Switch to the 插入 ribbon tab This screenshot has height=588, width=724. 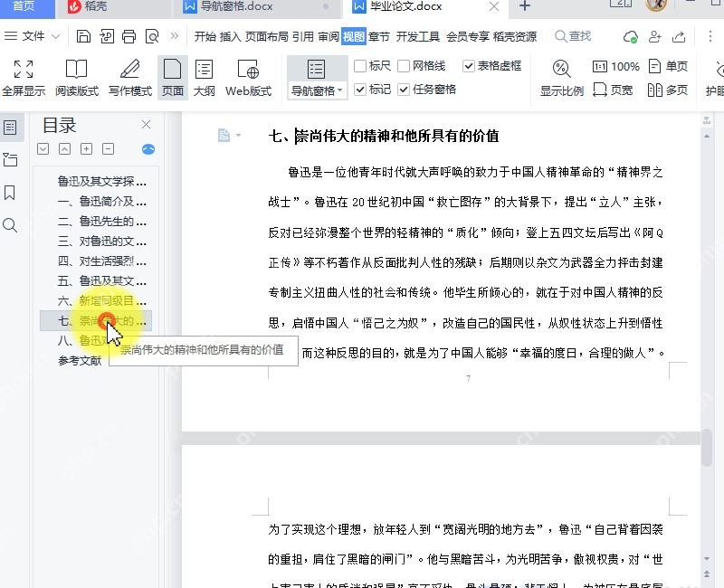pyautogui.click(x=231, y=36)
